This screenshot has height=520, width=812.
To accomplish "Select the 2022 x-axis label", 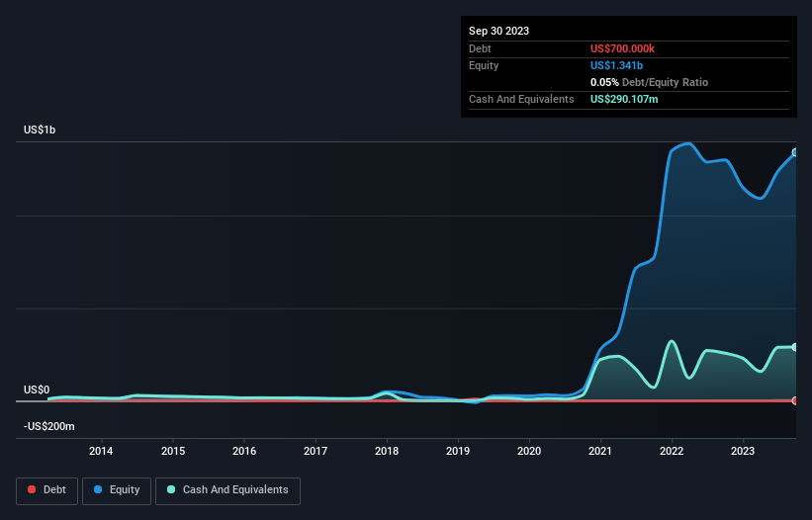I will tap(672, 451).
